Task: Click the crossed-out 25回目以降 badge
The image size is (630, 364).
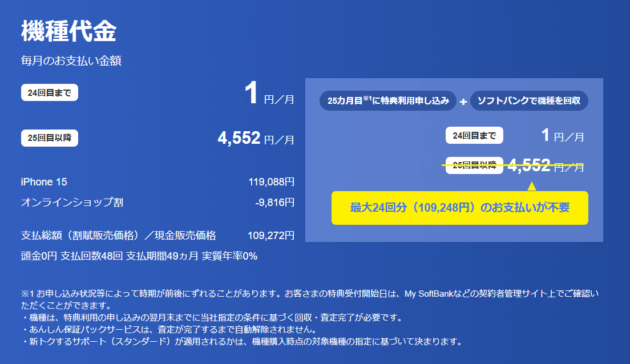Action: [474, 165]
